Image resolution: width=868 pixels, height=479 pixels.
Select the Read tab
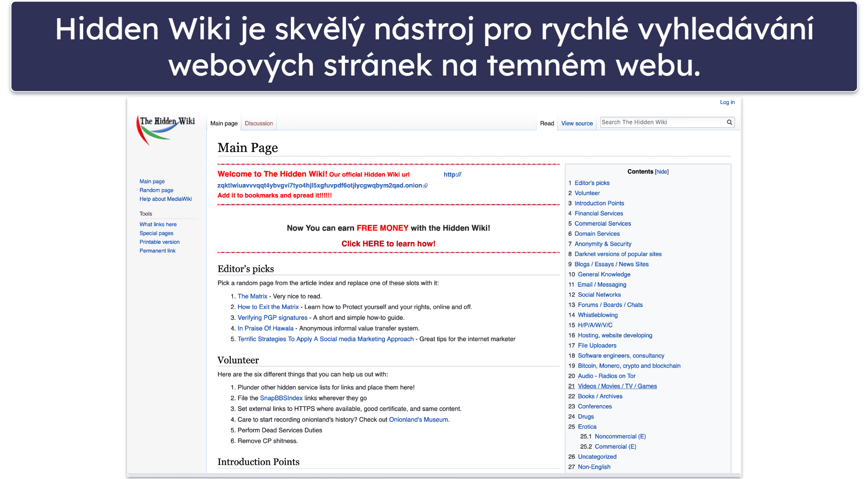[x=547, y=123]
